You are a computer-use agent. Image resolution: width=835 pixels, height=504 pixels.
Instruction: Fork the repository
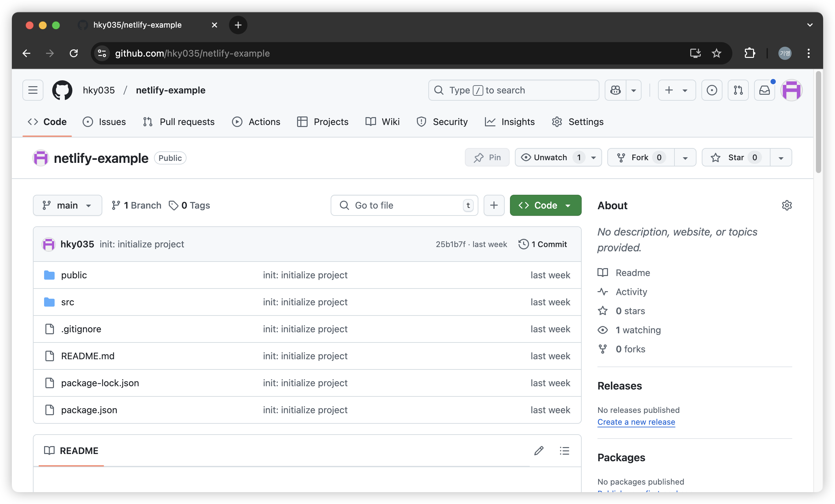(641, 158)
